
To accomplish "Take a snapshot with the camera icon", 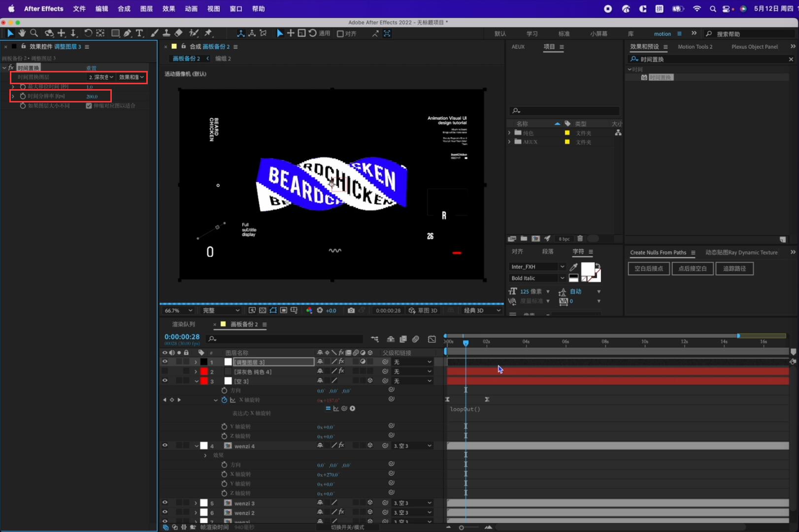I will [x=351, y=310].
